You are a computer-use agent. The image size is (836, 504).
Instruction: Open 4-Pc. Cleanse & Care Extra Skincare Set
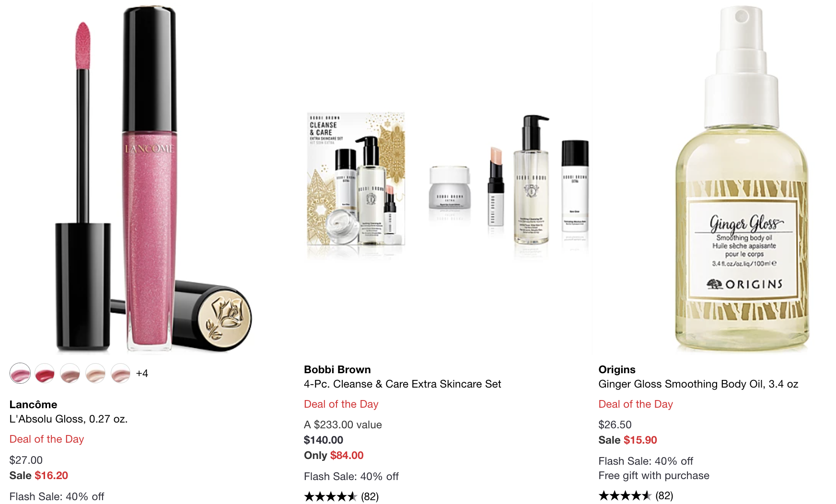(403, 384)
